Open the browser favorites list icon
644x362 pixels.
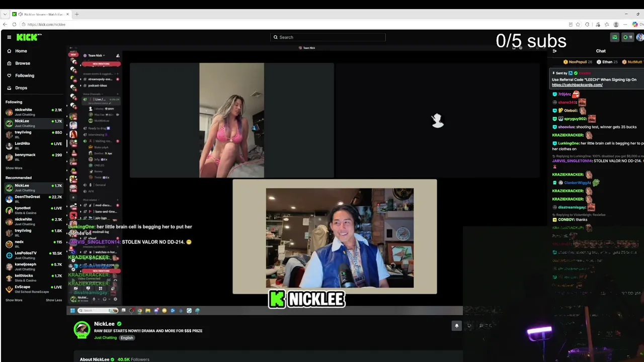(x=607, y=25)
